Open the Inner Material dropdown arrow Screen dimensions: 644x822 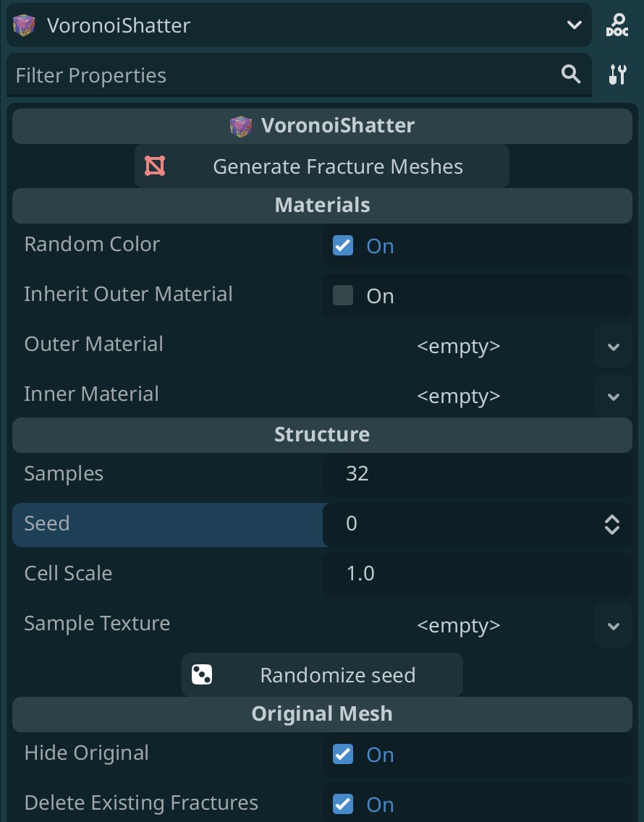pyautogui.click(x=613, y=397)
